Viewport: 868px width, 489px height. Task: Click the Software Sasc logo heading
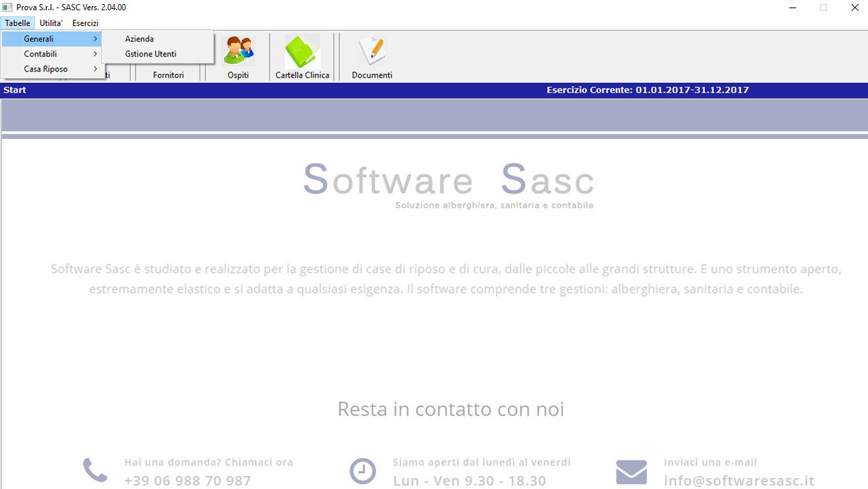pos(449,180)
